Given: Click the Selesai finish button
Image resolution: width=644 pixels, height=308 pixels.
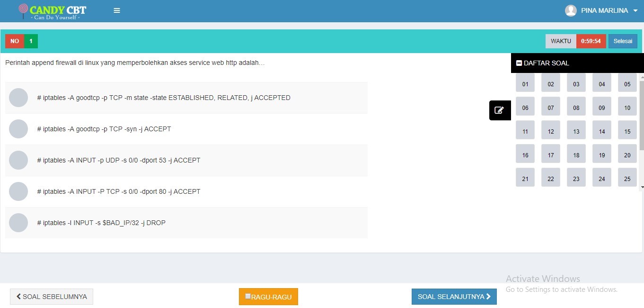Looking at the screenshot, I should coord(623,41).
